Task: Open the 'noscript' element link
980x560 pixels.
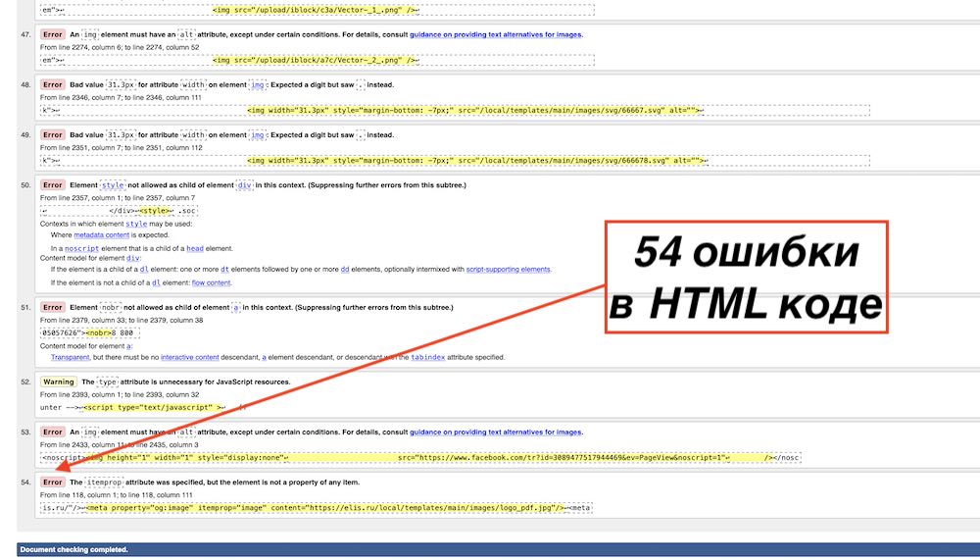Action: pos(82,248)
